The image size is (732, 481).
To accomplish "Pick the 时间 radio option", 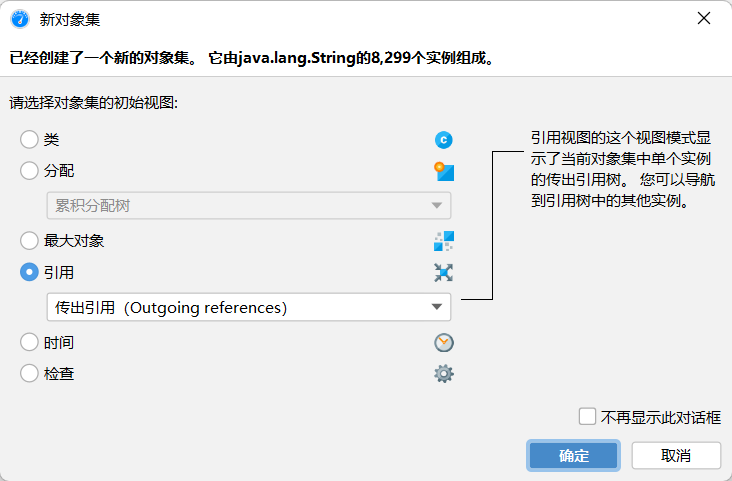I will tap(30, 343).
